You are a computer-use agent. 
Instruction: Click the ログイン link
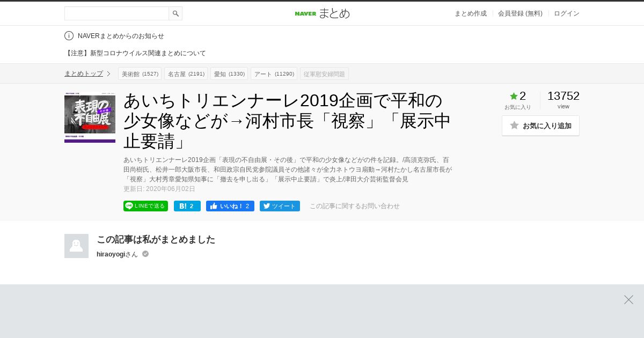567,13
